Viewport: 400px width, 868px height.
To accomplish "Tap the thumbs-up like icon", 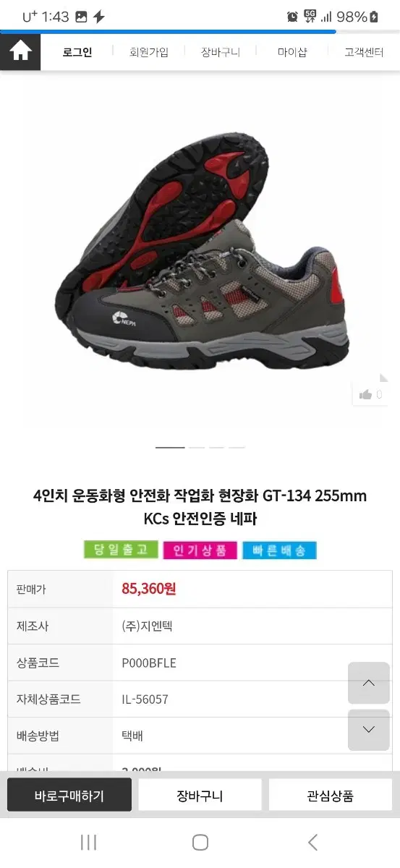I will coord(365,394).
